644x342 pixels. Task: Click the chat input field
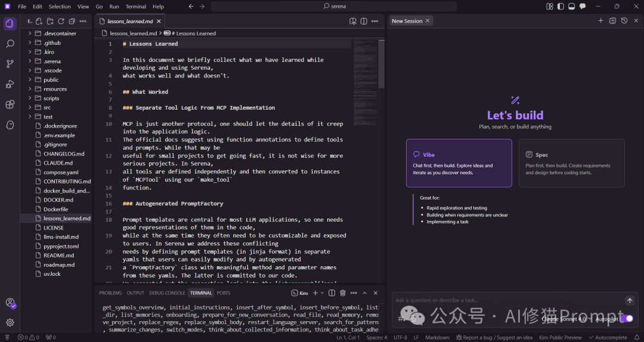click(x=508, y=300)
